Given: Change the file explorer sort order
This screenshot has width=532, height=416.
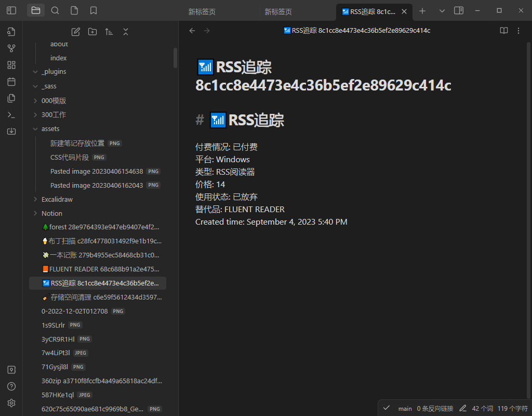Looking at the screenshot, I should tap(109, 32).
